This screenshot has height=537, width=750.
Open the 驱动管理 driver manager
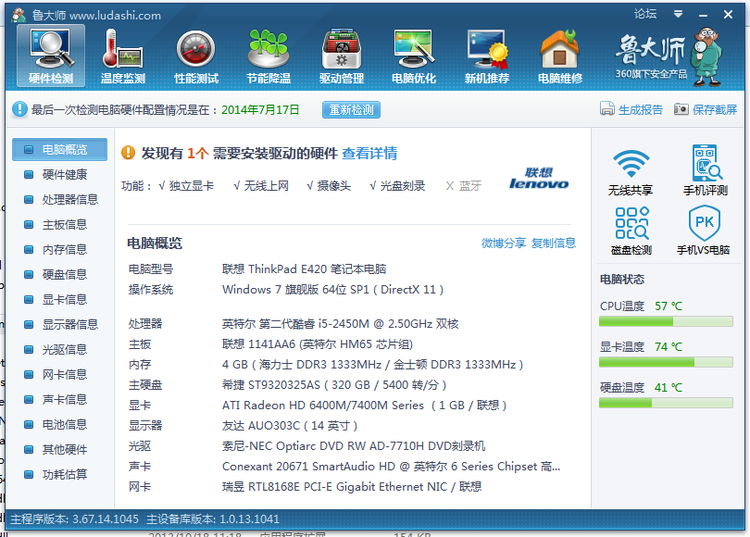click(342, 55)
